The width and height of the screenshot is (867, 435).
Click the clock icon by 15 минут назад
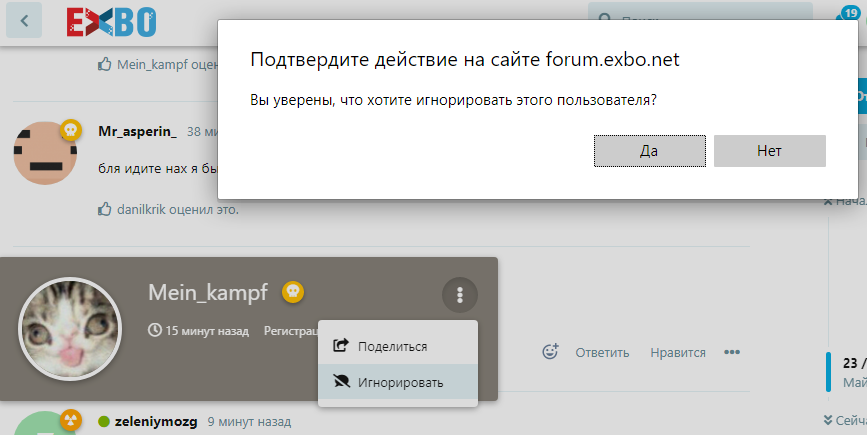[x=155, y=331]
